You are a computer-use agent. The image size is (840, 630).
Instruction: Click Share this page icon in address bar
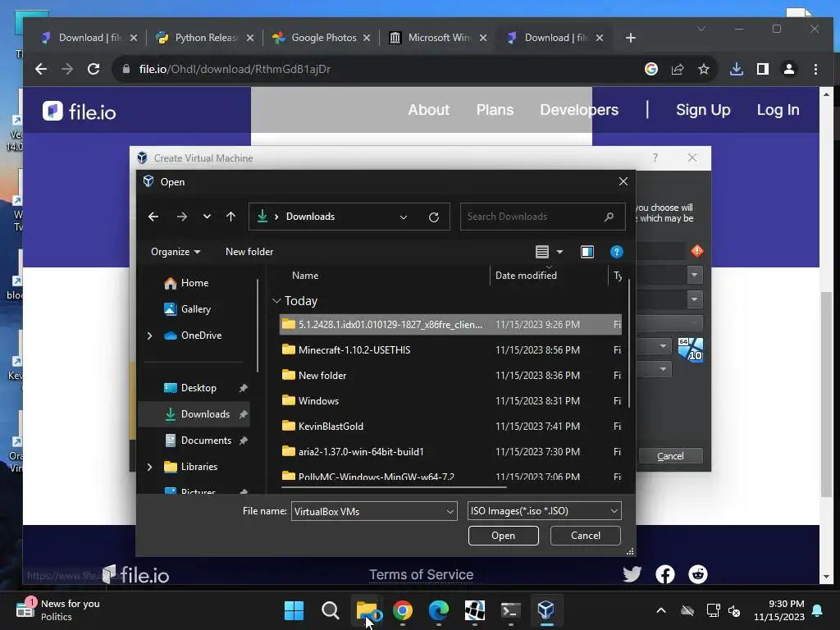[677, 69]
